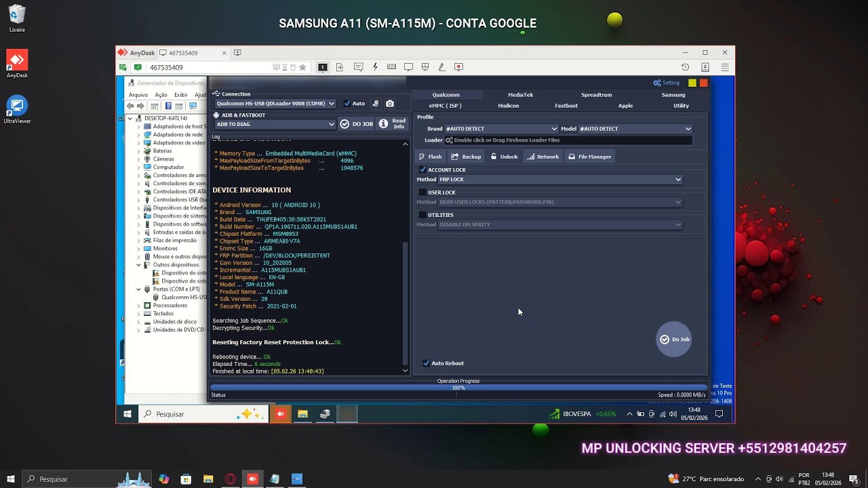This screenshot has width=868, height=488.
Task: Click the AnyDesk permissions shield icon
Action: click(x=425, y=67)
